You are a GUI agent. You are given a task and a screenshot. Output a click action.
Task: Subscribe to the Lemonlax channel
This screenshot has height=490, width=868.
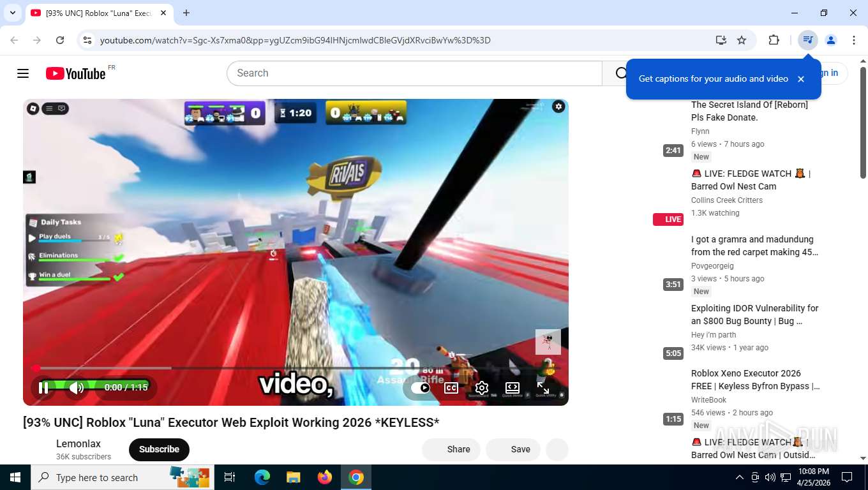159,449
